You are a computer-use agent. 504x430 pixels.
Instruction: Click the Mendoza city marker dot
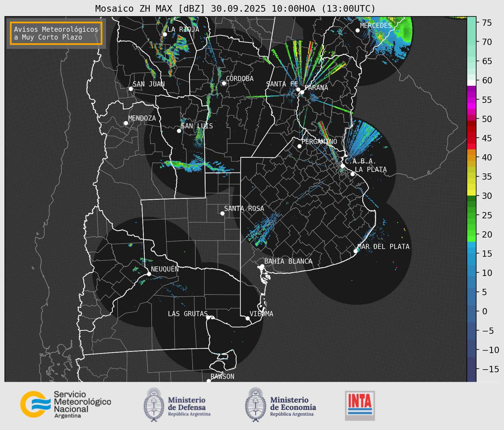pyautogui.click(x=126, y=123)
